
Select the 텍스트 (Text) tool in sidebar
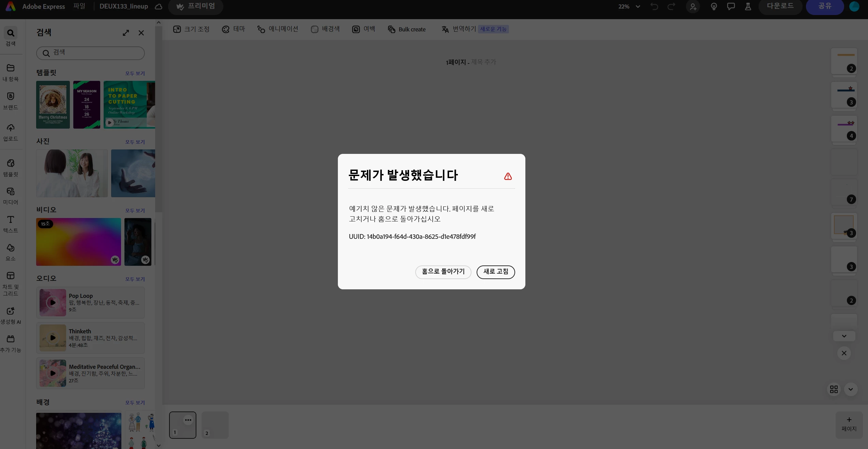(x=11, y=223)
